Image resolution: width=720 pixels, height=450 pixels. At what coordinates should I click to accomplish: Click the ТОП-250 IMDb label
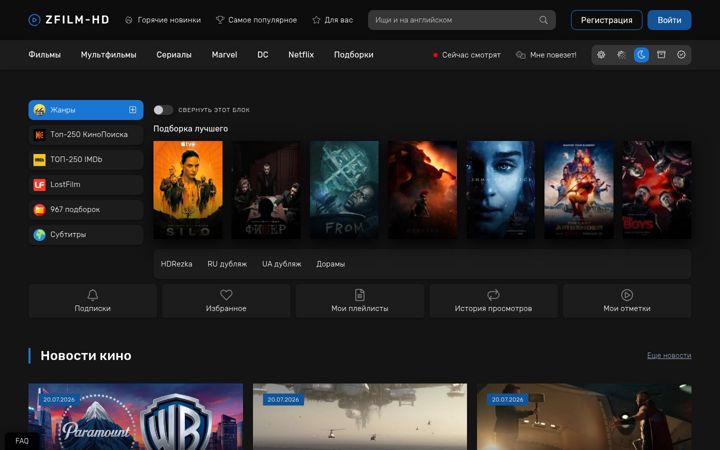tap(76, 159)
